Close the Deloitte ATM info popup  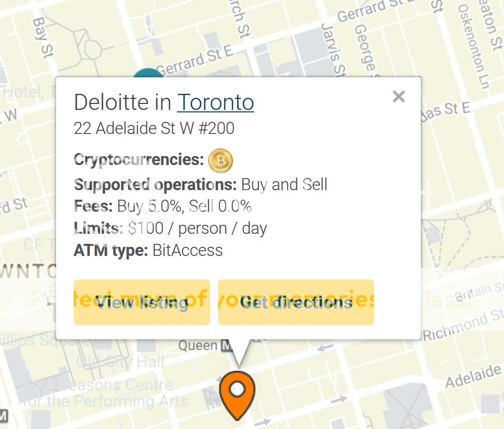399,96
